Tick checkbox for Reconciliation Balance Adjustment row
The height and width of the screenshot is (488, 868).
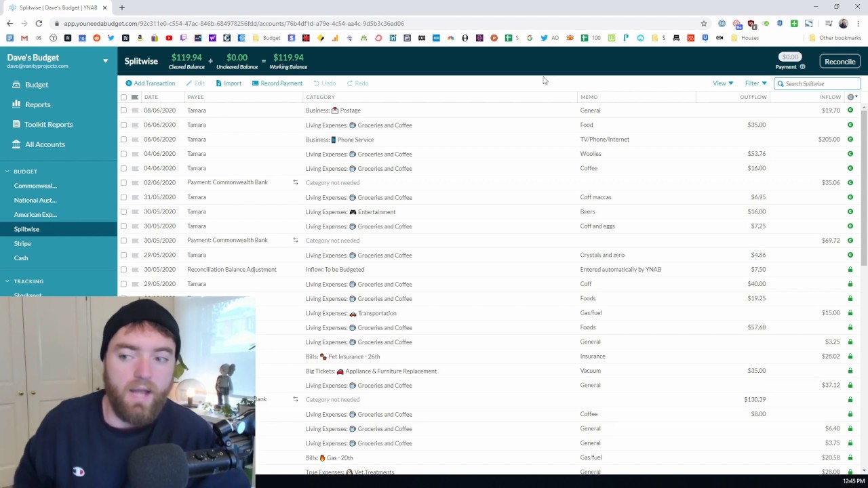[123, 269]
